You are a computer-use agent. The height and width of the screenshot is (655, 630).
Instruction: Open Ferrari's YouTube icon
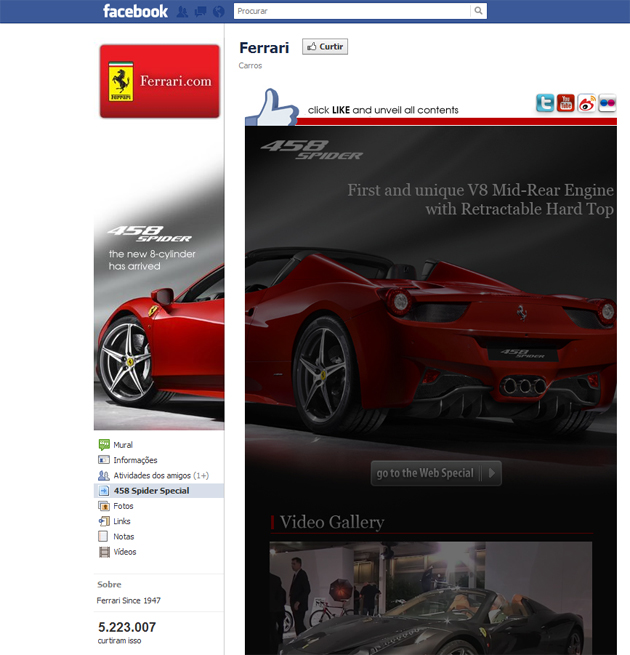tap(566, 103)
